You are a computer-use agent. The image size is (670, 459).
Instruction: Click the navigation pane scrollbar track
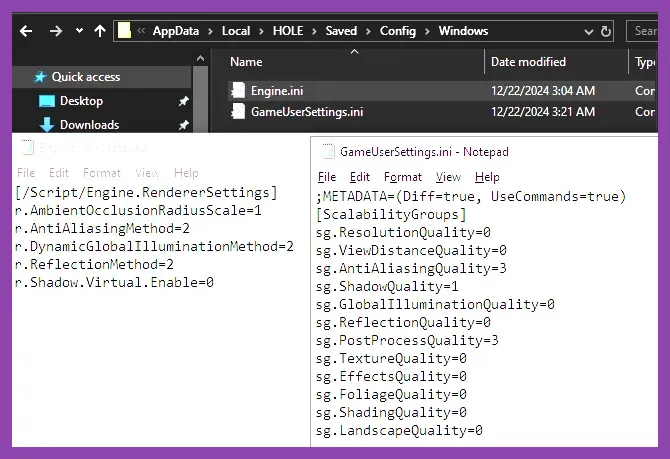pyautogui.click(x=200, y=99)
